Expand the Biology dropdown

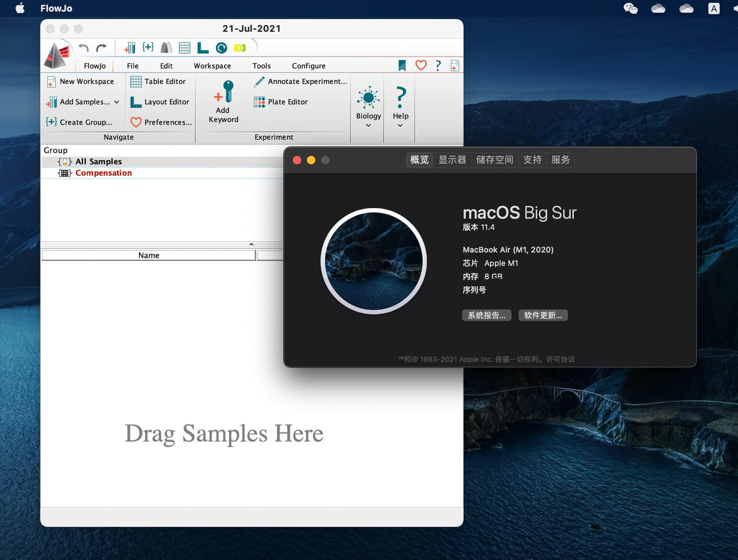pyautogui.click(x=368, y=125)
